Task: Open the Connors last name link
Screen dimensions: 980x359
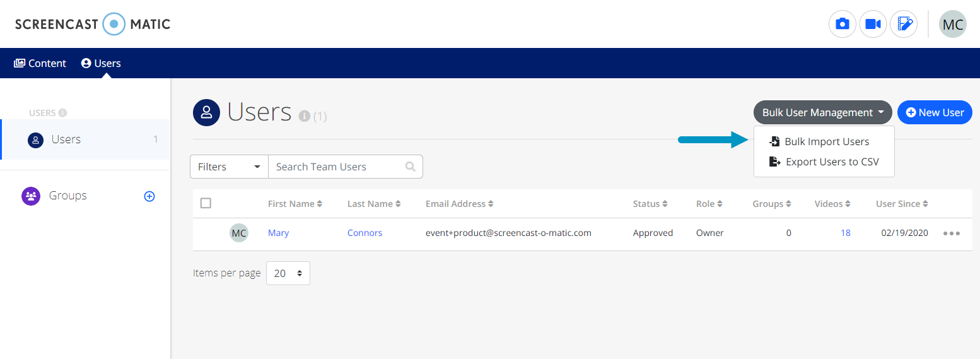Action: click(365, 233)
